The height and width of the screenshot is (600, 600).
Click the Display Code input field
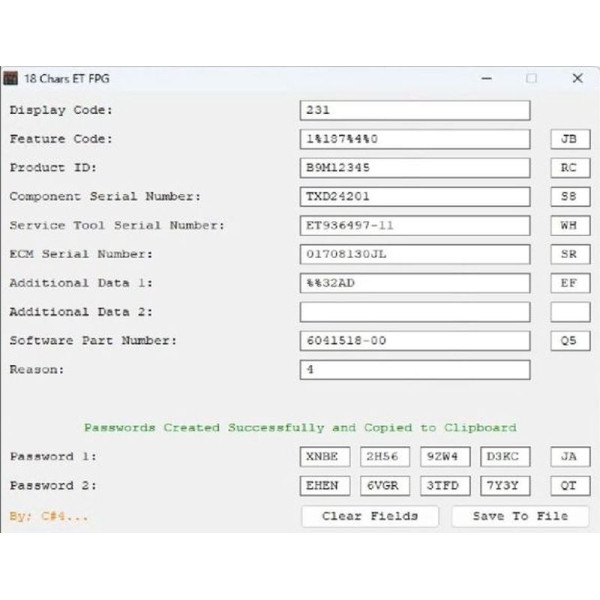pyautogui.click(x=414, y=110)
